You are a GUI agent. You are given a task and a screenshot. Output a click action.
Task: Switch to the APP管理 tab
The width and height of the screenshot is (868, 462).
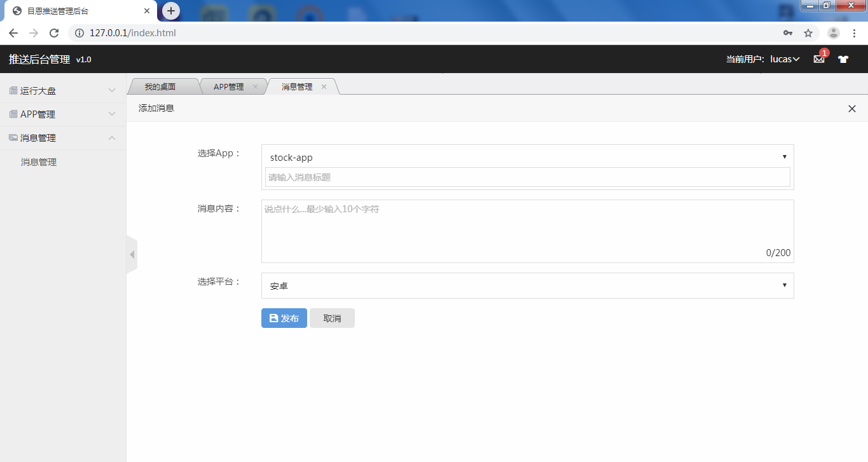(x=229, y=87)
